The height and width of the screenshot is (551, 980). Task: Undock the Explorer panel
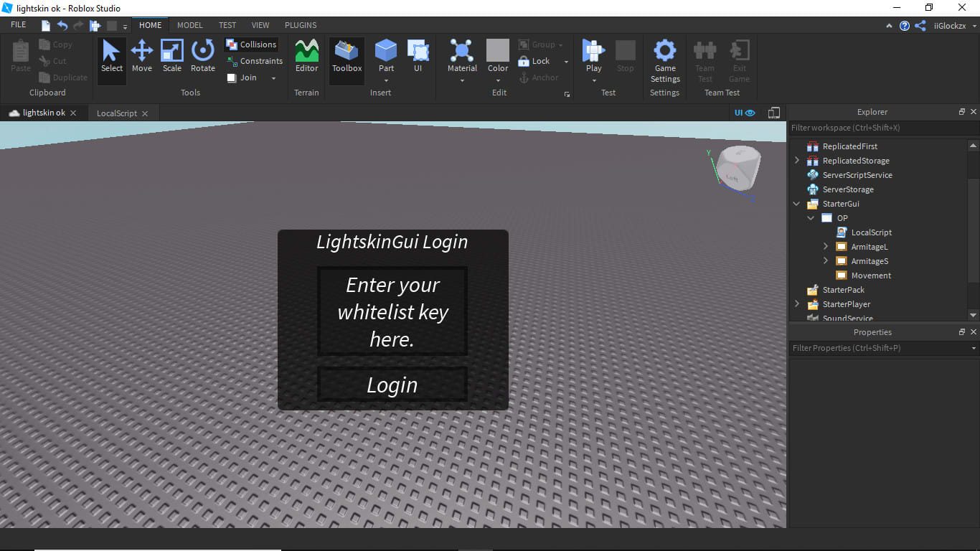pos(962,112)
